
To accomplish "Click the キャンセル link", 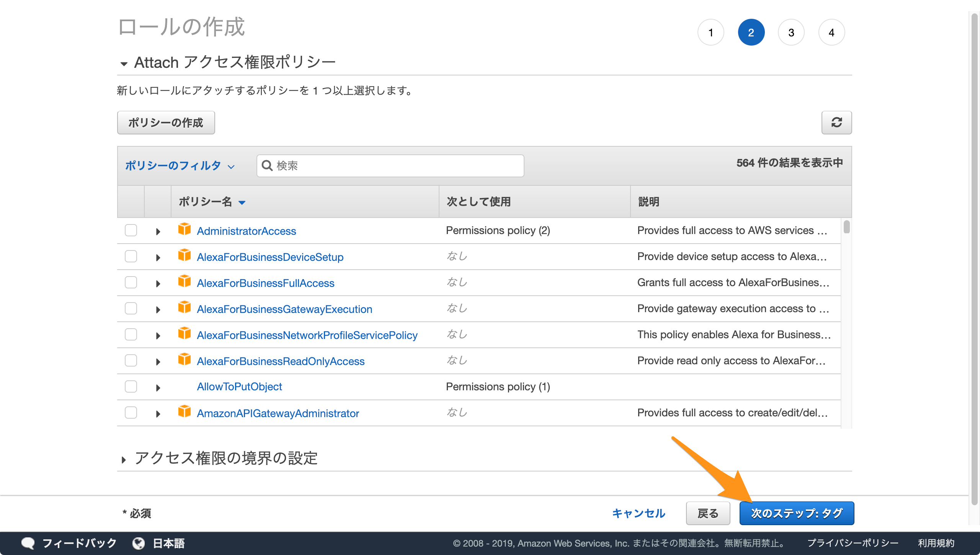I will point(639,513).
